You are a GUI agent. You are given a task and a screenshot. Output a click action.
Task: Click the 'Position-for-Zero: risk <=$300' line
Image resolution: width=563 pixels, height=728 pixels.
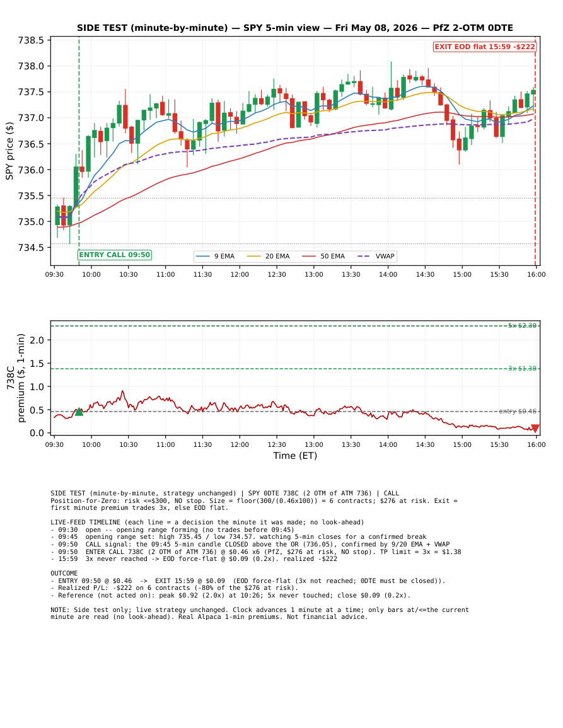[254, 504]
